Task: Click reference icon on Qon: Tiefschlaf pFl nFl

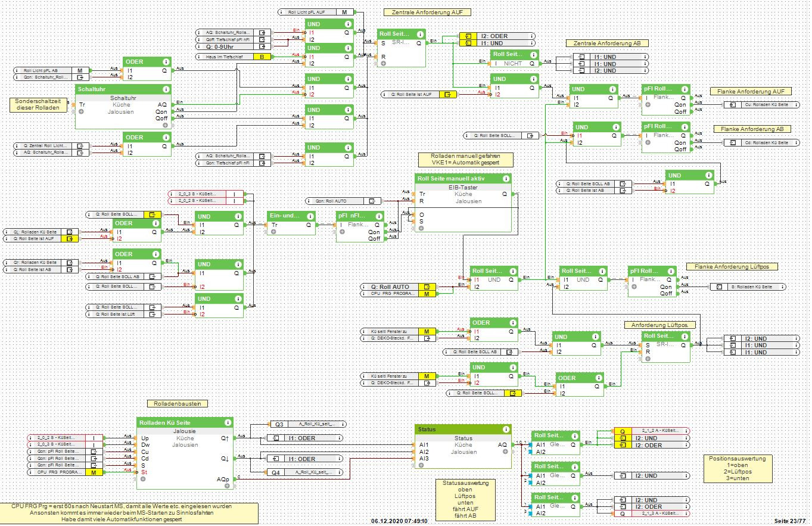Action: (x=262, y=163)
